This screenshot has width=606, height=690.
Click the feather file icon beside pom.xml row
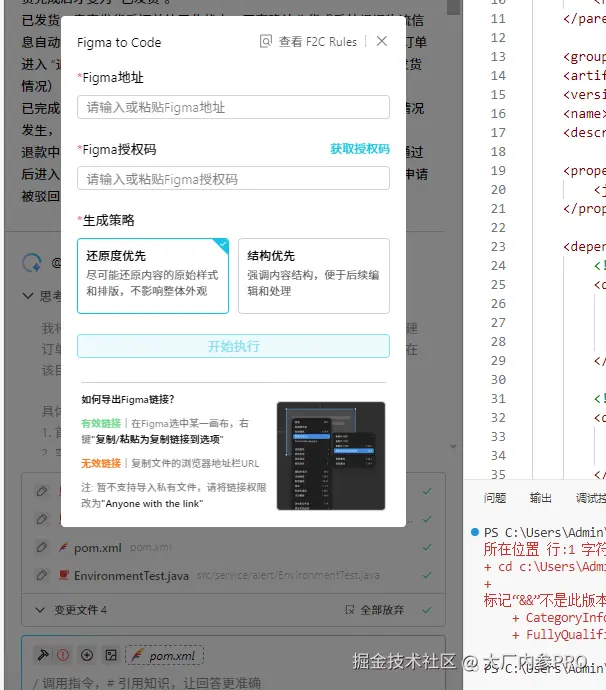coord(64,547)
